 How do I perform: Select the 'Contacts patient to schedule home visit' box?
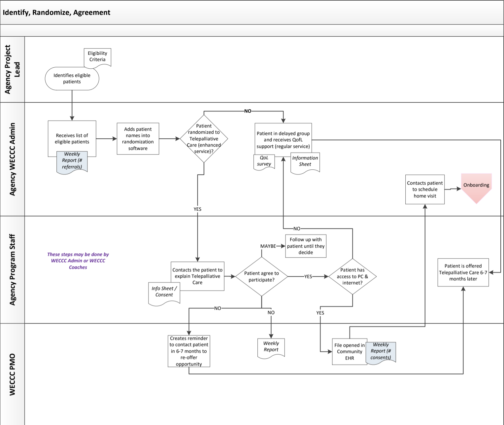pyautogui.click(x=424, y=189)
